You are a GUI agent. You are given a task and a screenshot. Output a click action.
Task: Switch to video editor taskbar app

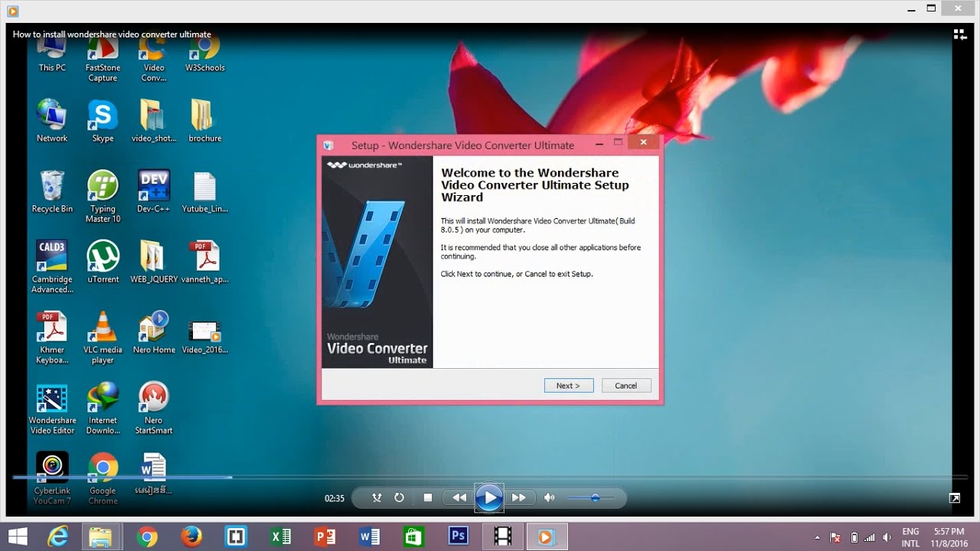[x=502, y=536]
